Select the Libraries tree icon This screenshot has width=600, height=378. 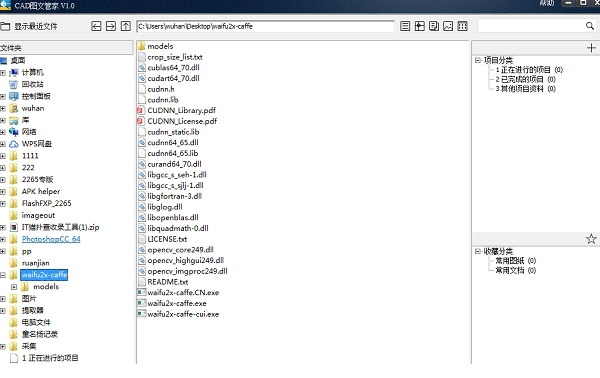pyautogui.click(x=13, y=120)
